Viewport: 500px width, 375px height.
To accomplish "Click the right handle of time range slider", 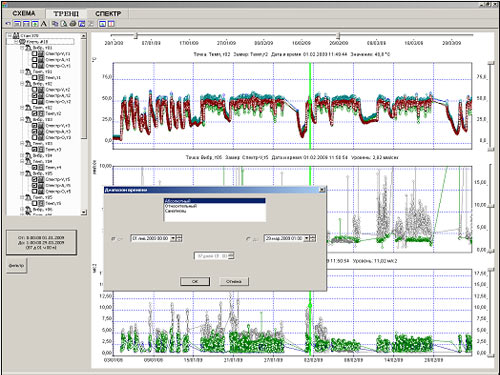I will click(x=338, y=35).
